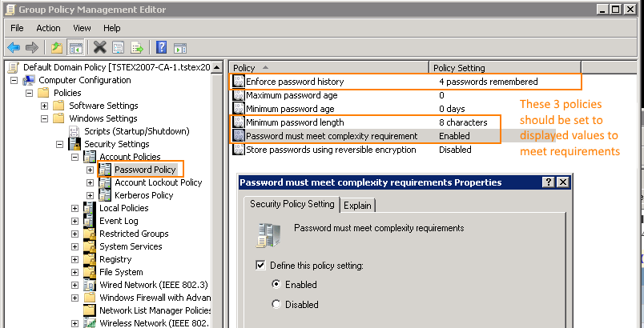The height and width of the screenshot is (328, 644).
Task: Click the '0 days' setting value
Action: [452, 109]
